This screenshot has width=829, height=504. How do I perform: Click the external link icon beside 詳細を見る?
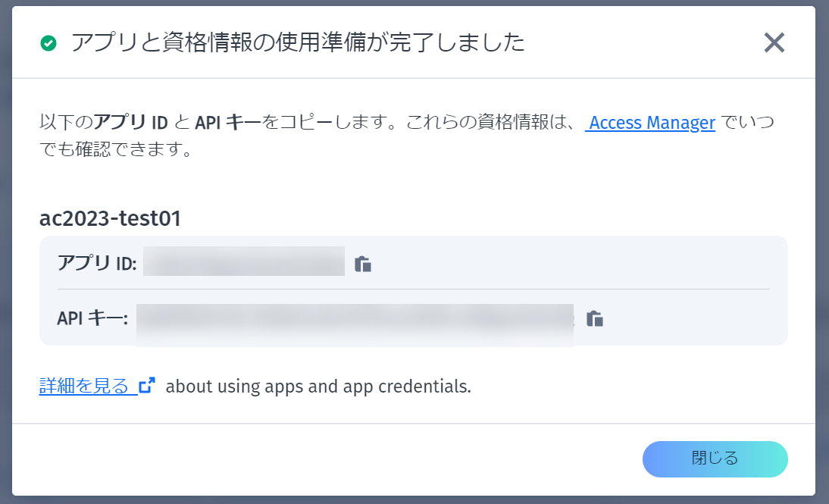[147, 386]
